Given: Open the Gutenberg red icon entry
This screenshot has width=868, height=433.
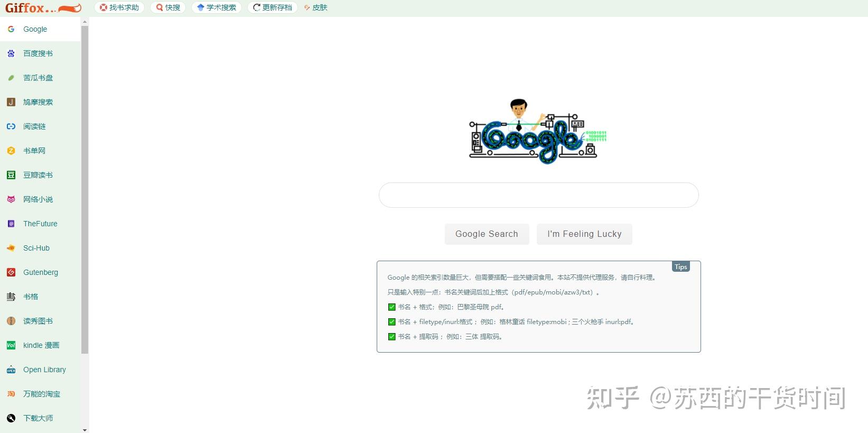Looking at the screenshot, I should (40, 272).
